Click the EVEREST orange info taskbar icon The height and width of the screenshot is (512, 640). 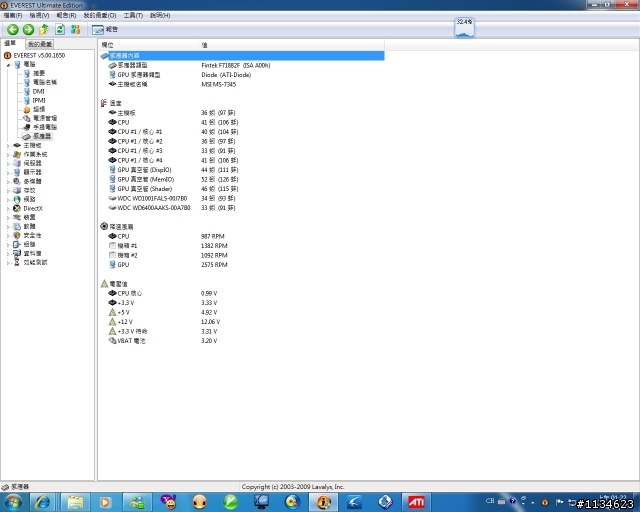coord(324,502)
